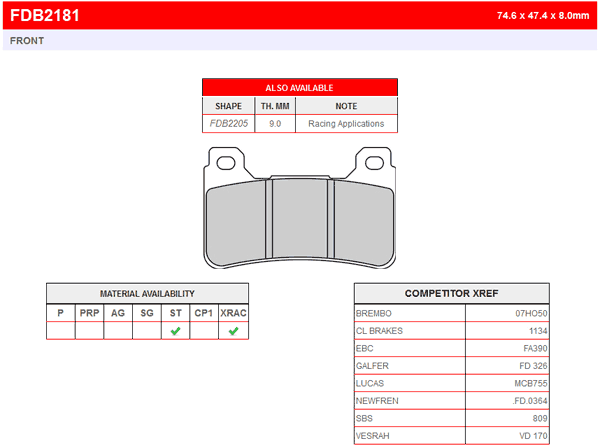Click the NOTE column header
Image resolution: width=600 pixels, height=448 pixels.
click(x=346, y=106)
